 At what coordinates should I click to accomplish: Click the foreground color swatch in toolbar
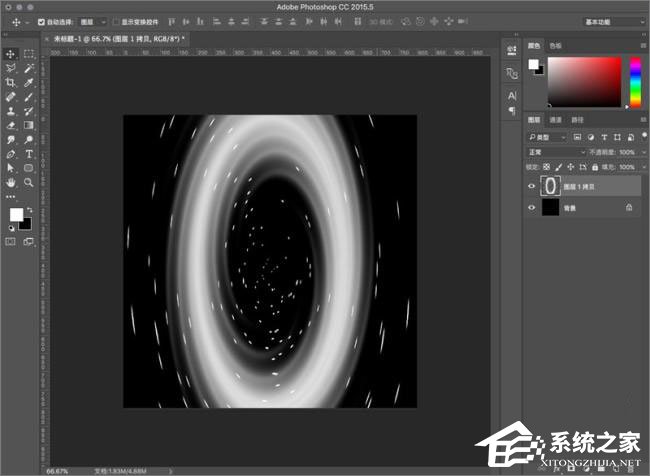point(16,214)
